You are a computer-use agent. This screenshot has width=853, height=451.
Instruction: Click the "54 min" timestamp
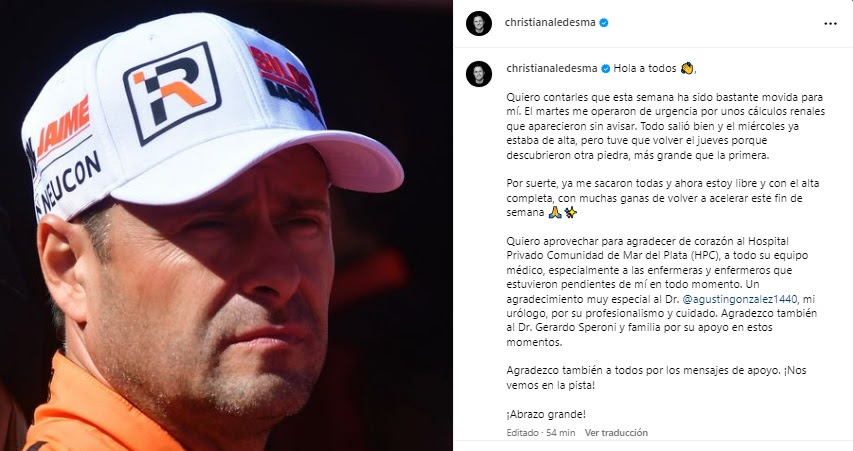pos(560,433)
